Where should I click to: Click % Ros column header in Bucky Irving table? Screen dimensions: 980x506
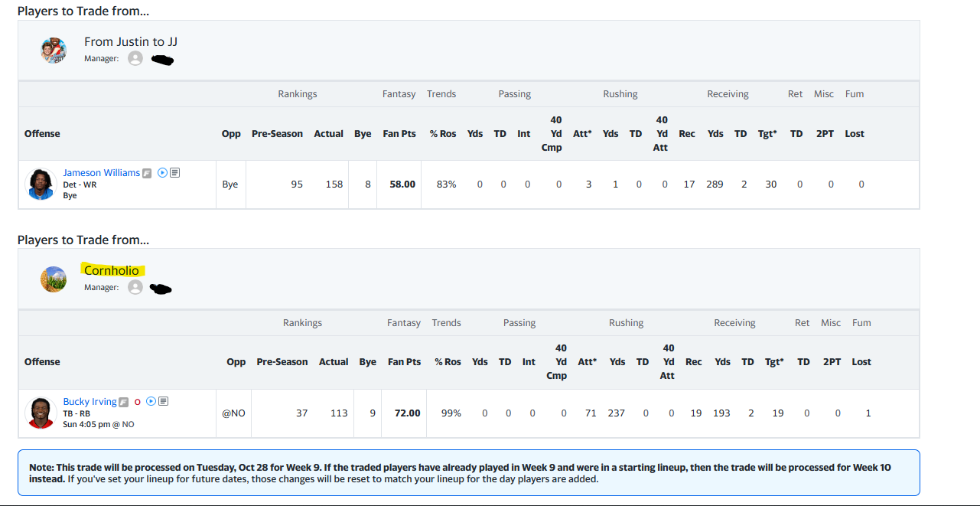click(x=448, y=362)
